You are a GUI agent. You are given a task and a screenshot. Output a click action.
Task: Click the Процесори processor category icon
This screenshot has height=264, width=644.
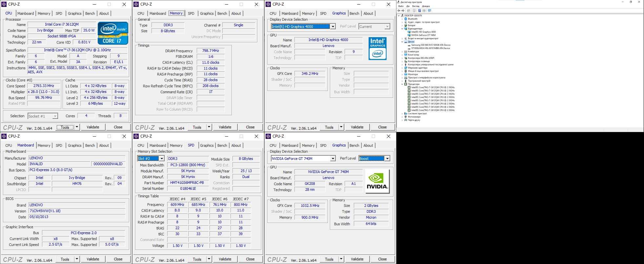pos(406,84)
